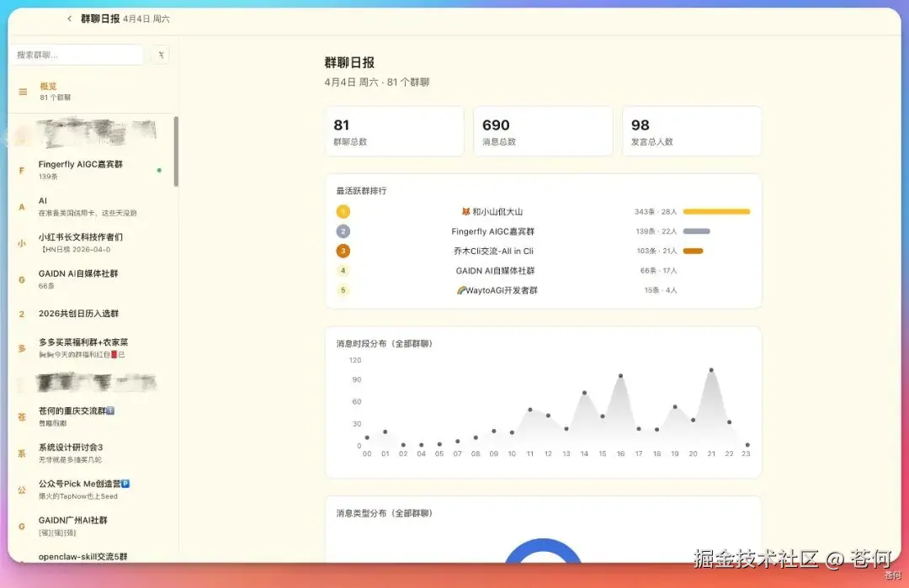
Task: Click the F avatar of Fingerfly AIGC嘉宾群
Action: pyautogui.click(x=20, y=169)
